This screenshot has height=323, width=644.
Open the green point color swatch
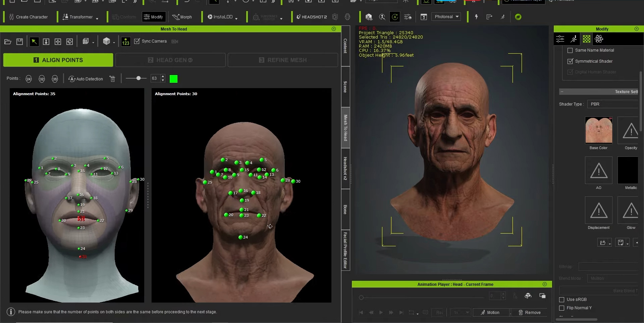[x=173, y=79]
